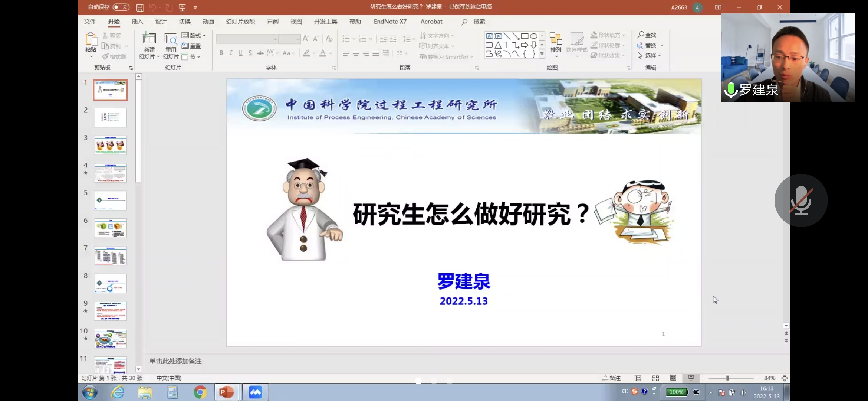Open the Insert ribbon tab
Viewport: 868px width, 401px height.
click(x=137, y=22)
